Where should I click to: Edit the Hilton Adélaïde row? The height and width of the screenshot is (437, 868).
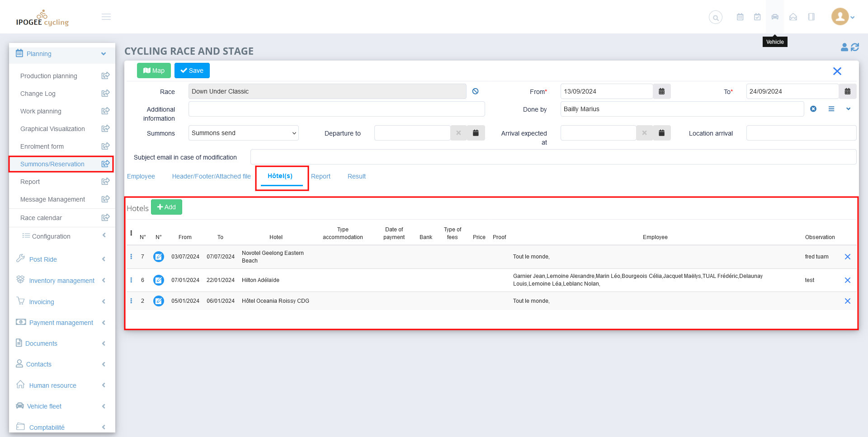pos(159,280)
